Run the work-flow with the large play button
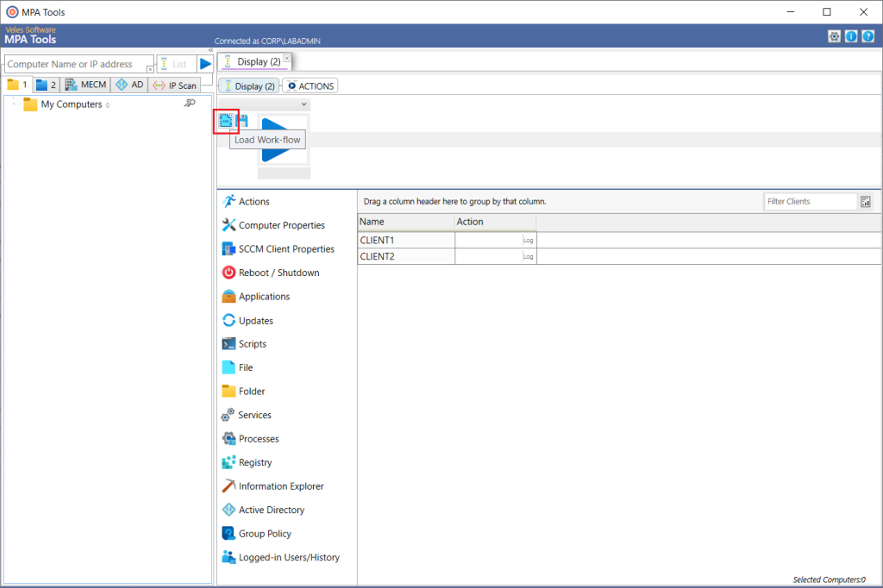 point(283,140)
